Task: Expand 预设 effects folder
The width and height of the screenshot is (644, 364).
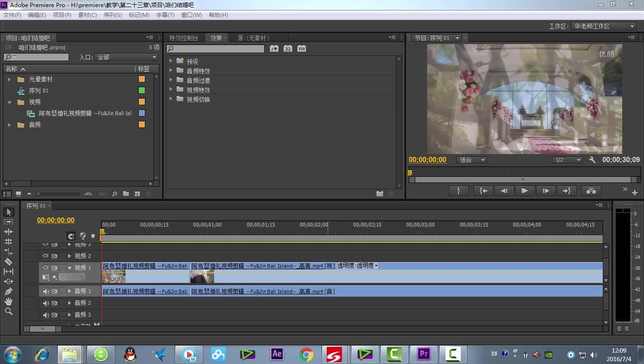Action: click(x=171, y=61)
